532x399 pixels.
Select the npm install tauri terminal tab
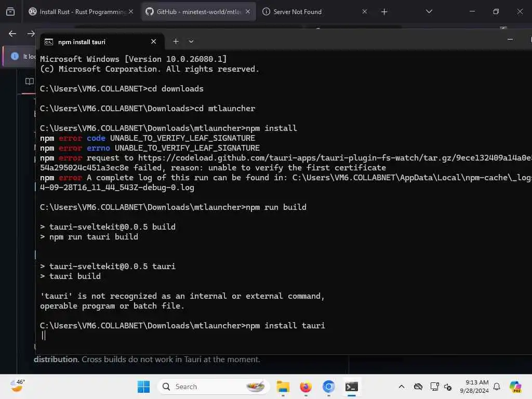pyautogui.click(x=102, y=42)
